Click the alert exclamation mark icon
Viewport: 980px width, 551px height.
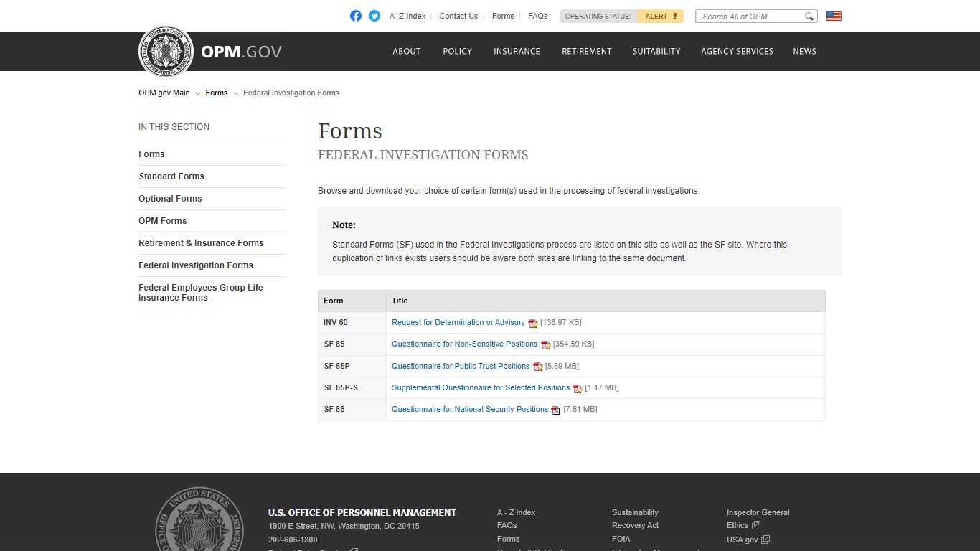(674, 16)
